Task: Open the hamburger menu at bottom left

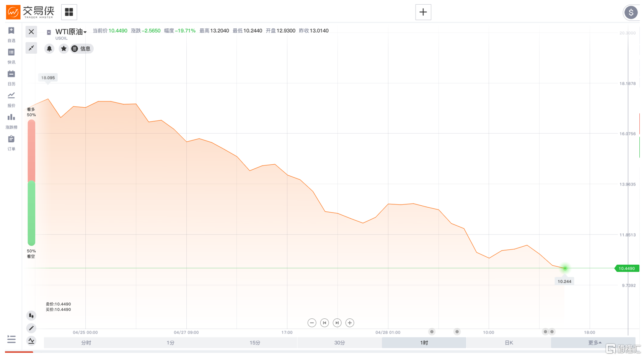Action: pos(11,339)
